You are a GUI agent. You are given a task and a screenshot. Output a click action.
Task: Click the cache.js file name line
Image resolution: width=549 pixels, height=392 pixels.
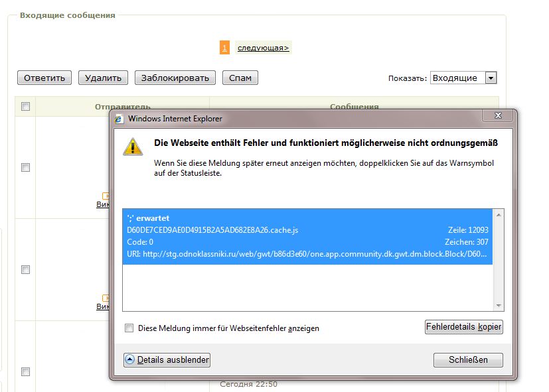(x=212, y=230)
